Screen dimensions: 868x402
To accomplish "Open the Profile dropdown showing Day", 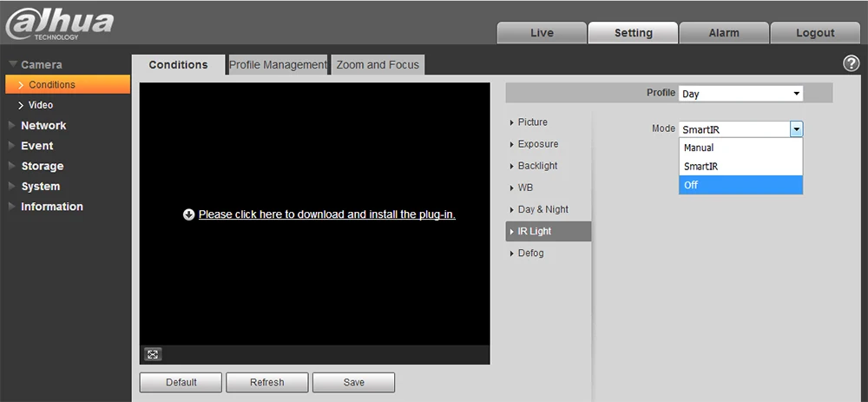I will coord(740,94).
